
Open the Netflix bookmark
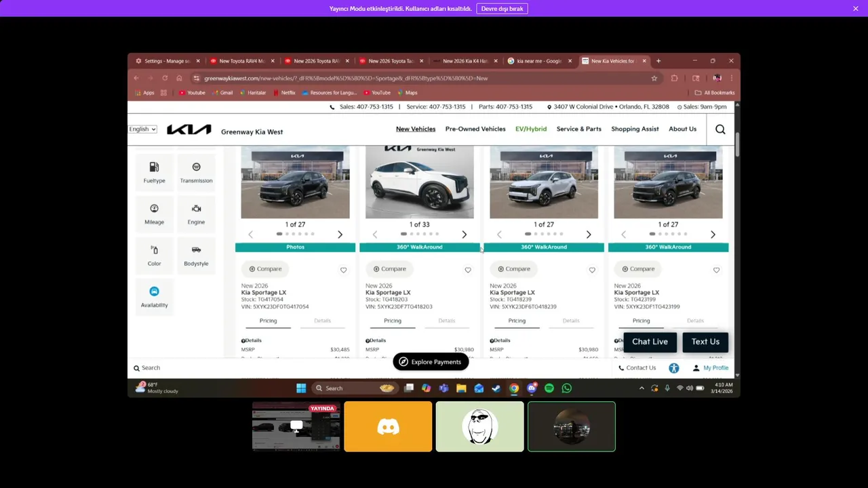[x=284, y=93]
